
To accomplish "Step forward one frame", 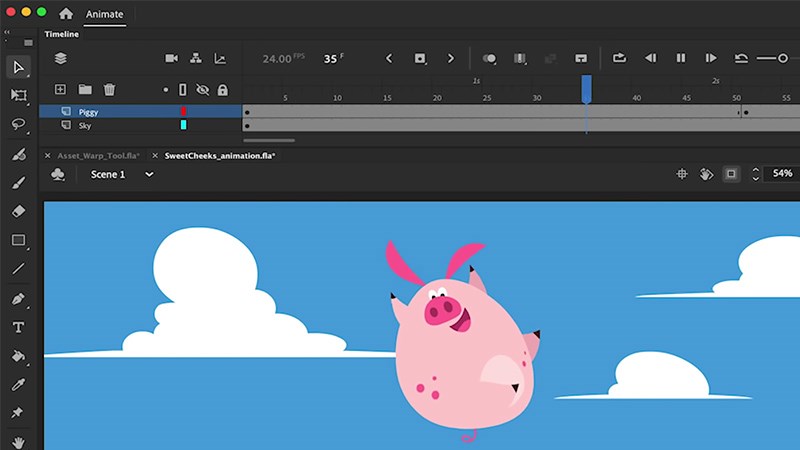I will coord(711,59).
